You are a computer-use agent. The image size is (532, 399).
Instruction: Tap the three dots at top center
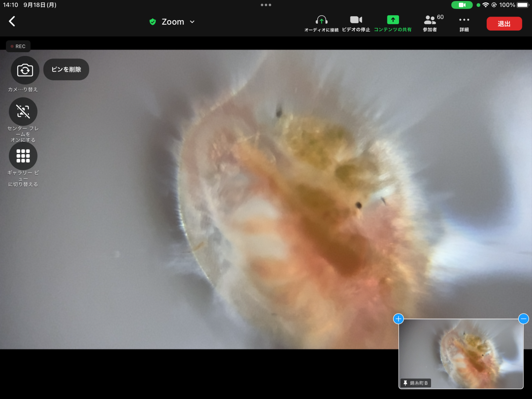pyautogui.click(x=266, y=5)
